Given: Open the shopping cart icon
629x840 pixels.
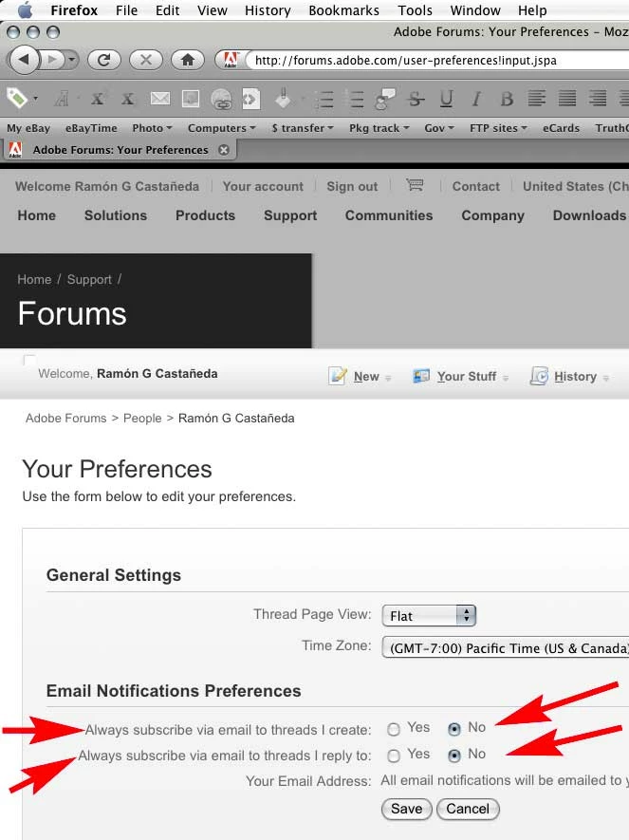Looking at the screenshot, I should (415, 185).
